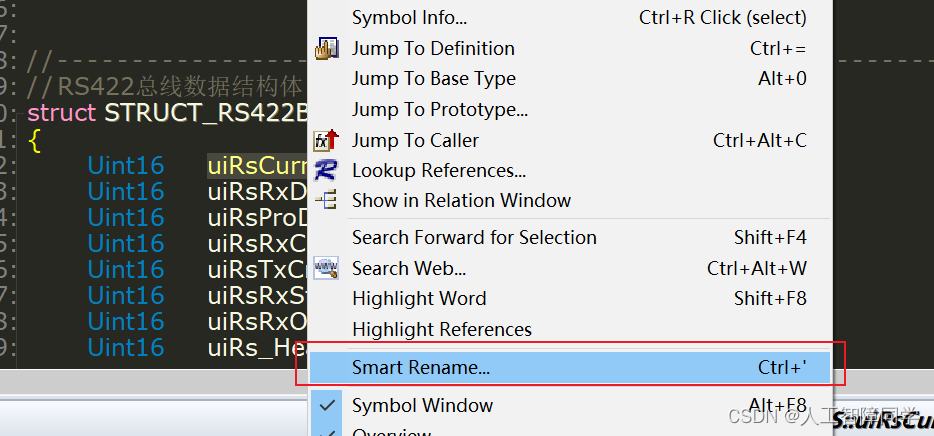Open Symbol Info from context menu
The image size is (934, 436).
pos(569,18)
